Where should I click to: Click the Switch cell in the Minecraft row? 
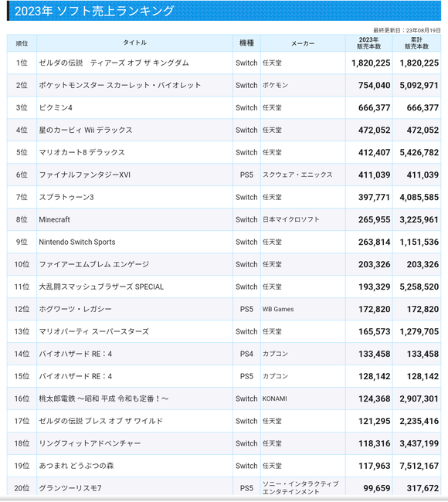246,219
